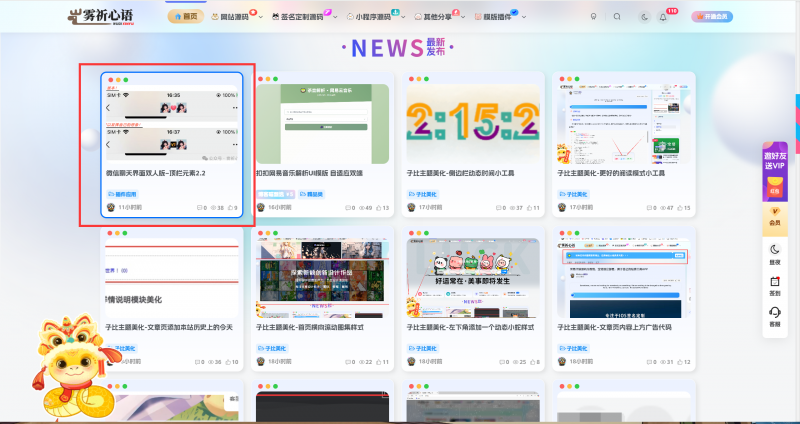Expand the 签名定制源码 menu
Screen dimensions: 800x424
point(299,17)
